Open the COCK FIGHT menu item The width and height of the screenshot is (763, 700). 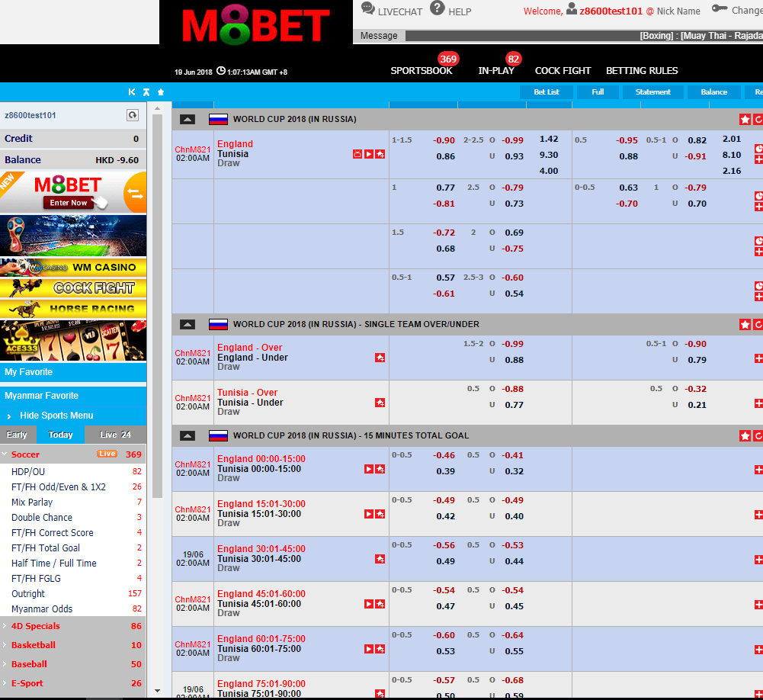tap(563, 71)
